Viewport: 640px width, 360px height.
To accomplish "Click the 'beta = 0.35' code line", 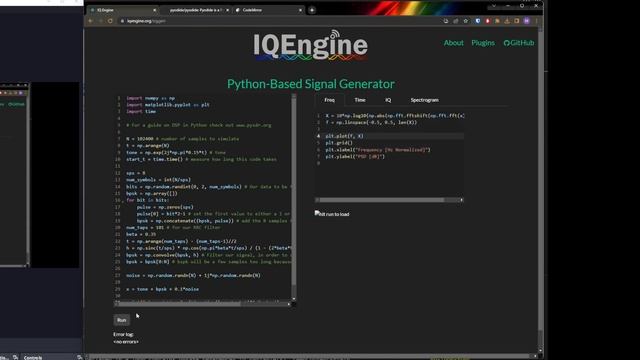I will tap(141, 234).
